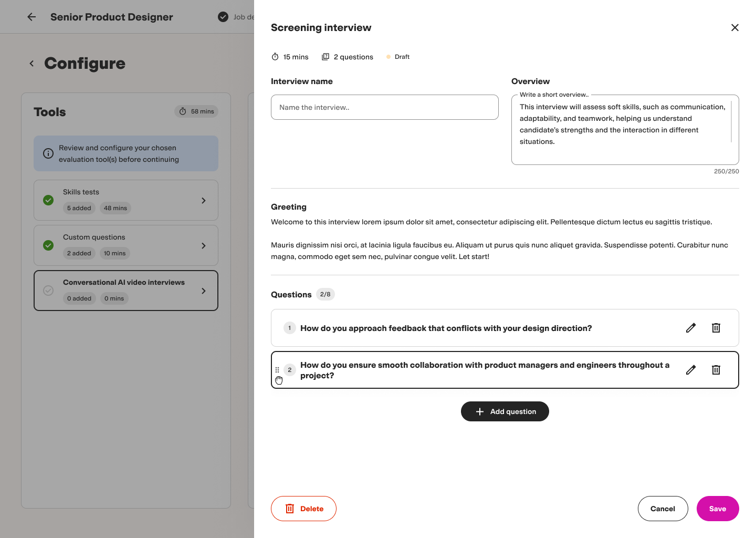Click the number 2 question badge
Image resolution: width=756 pixels, height=538 pixels.
[x=290, y=370]
